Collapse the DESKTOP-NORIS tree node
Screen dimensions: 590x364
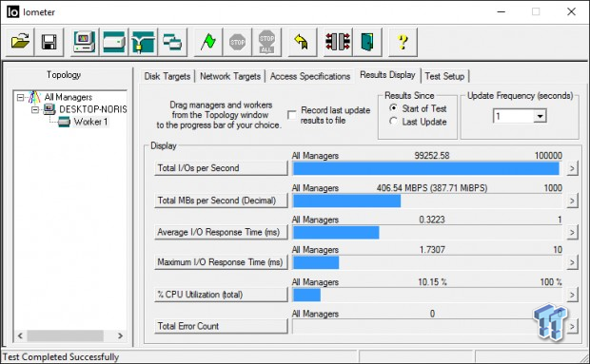[35, 109]
